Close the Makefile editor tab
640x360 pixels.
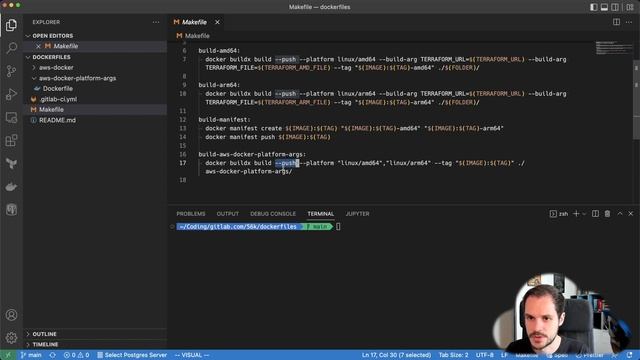click(217, 22)
